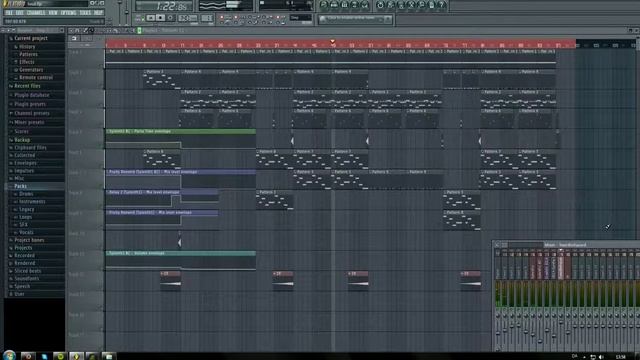640x360 pixels.
Task: Select the Vocals folder in browser
Action: (27, 232)
